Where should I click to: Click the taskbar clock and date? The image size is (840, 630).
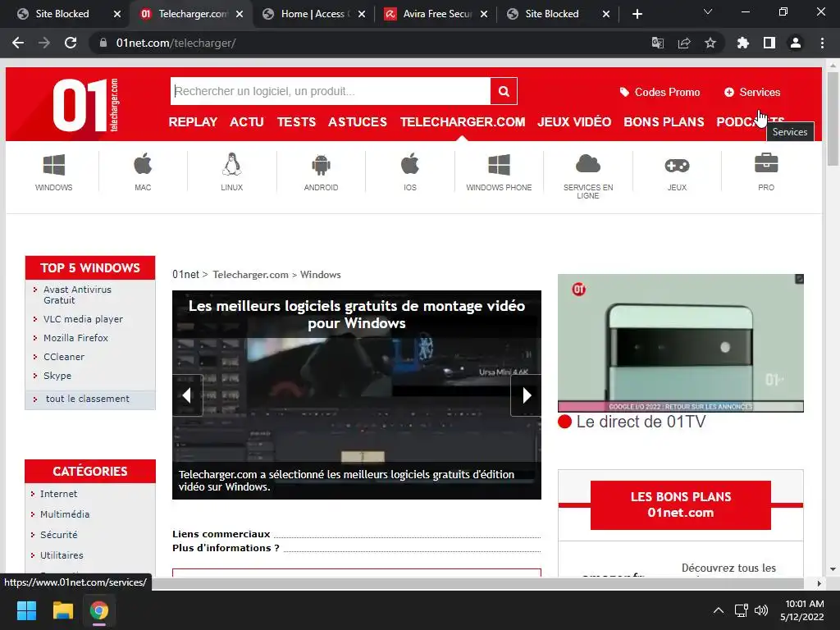[804, 610]
